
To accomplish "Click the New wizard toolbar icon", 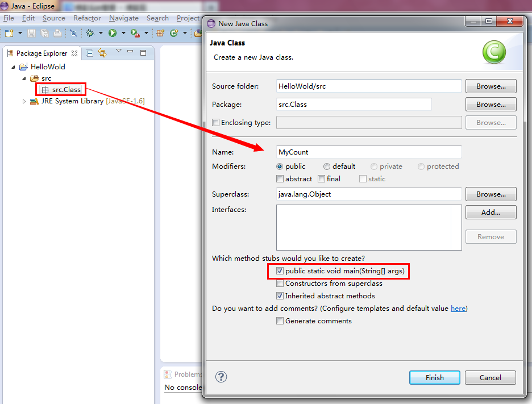I will pyautogui.click(x=9, y=33).
